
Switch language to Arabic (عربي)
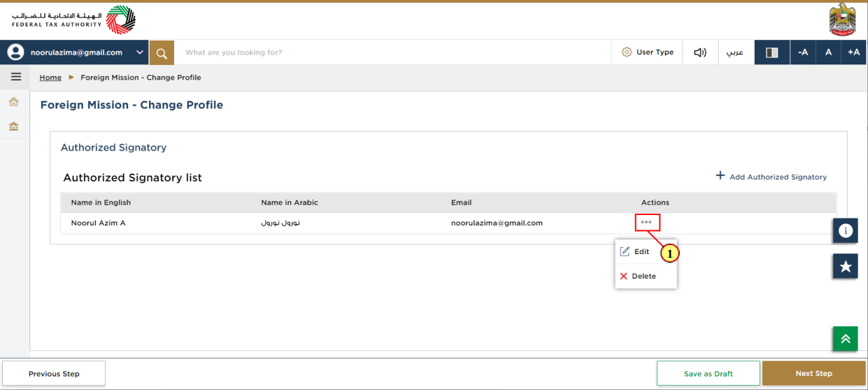point(735,53)
